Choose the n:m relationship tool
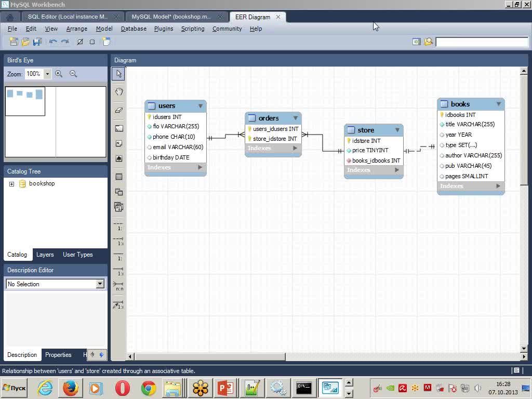532x399 pixels. pyautogui.click(x=119, y=286)
